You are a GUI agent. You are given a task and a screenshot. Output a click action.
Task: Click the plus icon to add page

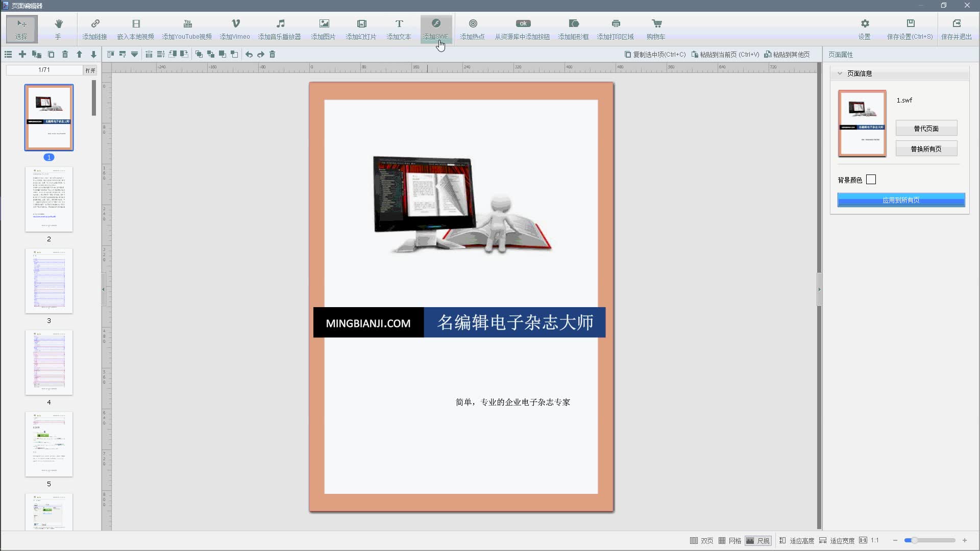coord(22,54)
